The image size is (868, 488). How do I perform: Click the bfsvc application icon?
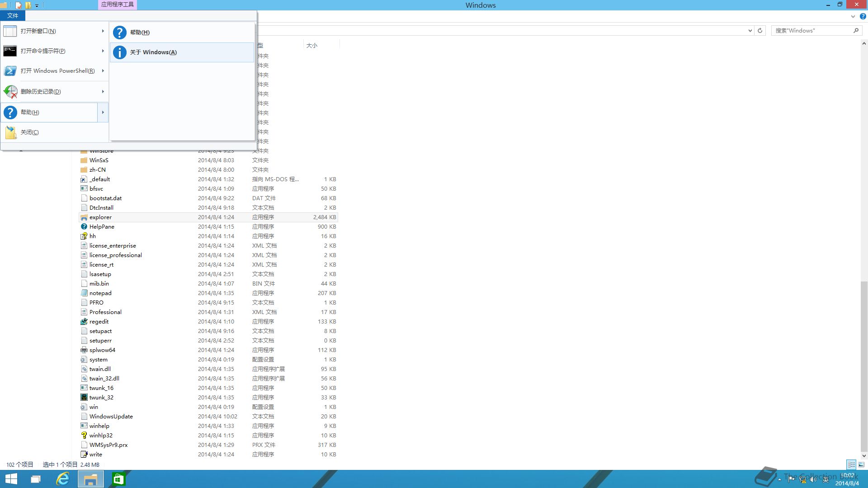84,189
